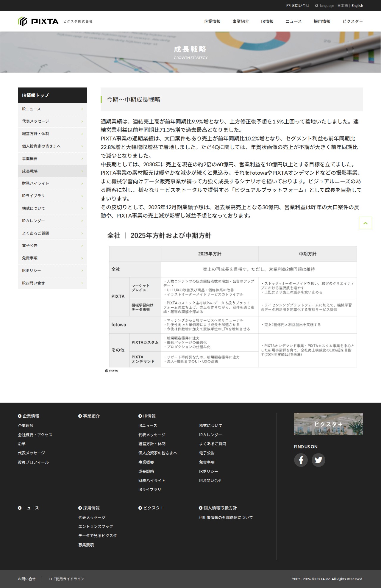Open 企業情報 in top navigation

212,21
